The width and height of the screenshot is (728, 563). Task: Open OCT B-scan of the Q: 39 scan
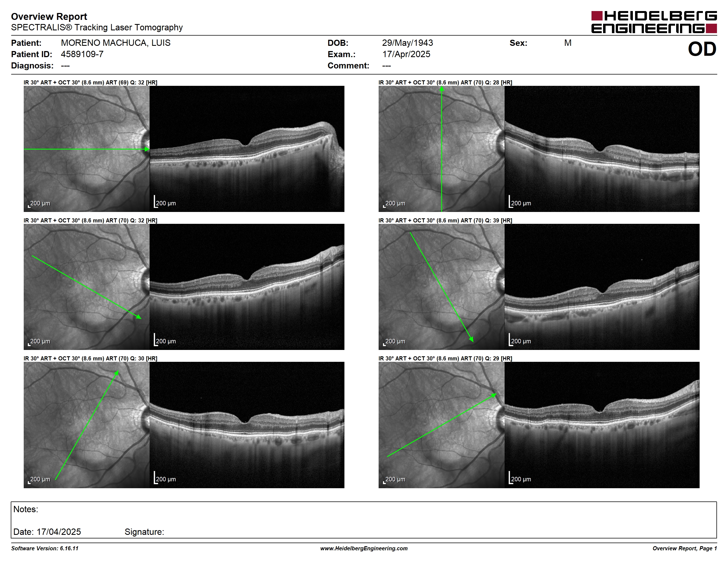coord(602,287)
